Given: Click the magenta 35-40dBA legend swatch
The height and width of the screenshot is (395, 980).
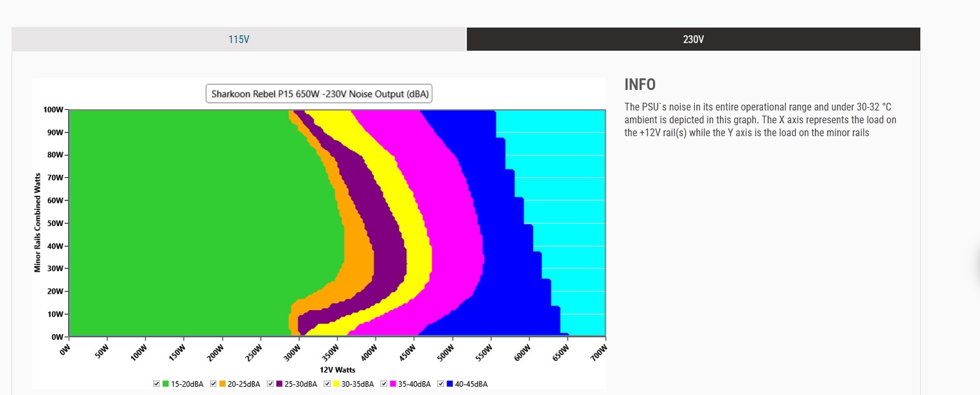Looking at the screenshot, I should (x=393, y=384).
